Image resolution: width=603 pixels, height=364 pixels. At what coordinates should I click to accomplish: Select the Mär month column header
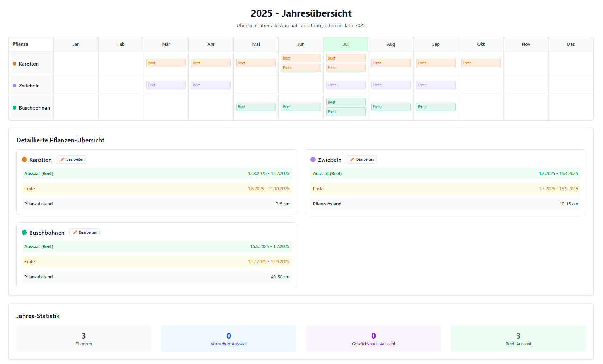click(166, 44)
